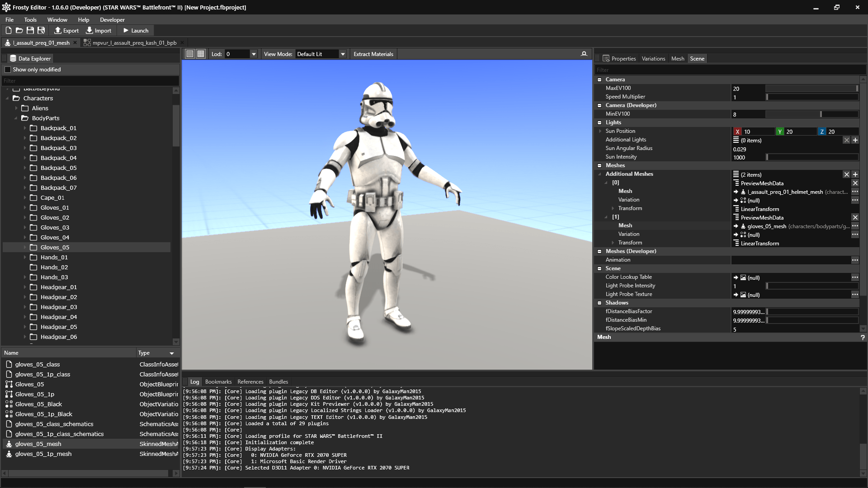Select the Headgear_03 folder

click(x=59, y=307)
